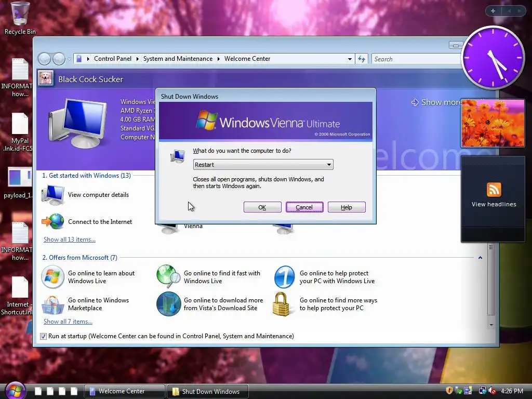Click Cancel in Shut Down Windows dialog
Viewport: 532px width, 399px height.
coord(304,207)
